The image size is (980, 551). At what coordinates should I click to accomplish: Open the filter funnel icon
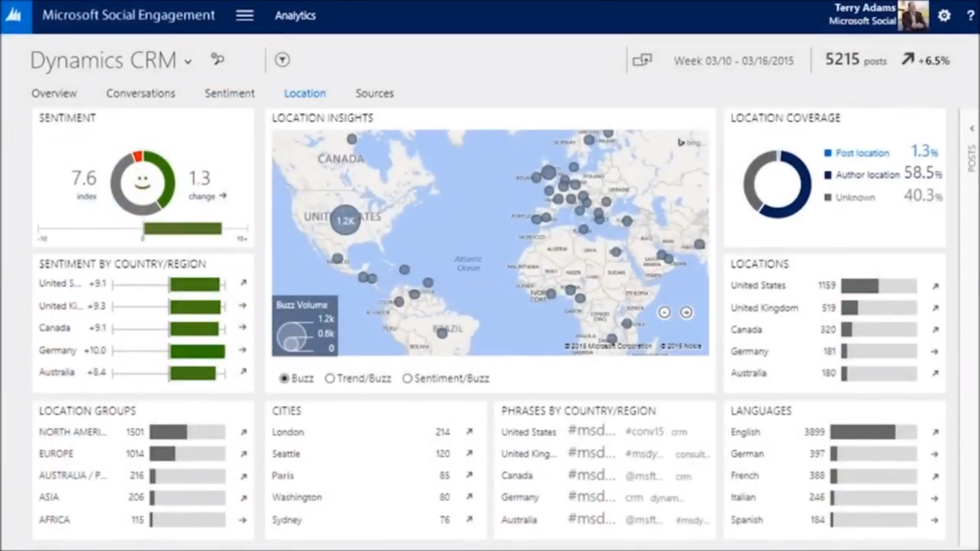[282, 60]
